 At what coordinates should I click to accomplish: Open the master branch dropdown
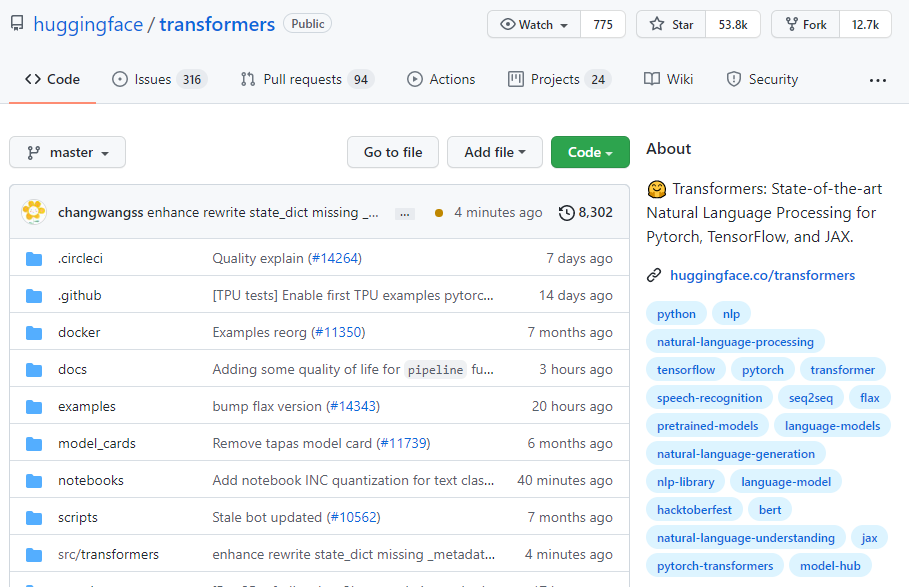[67, 152]
